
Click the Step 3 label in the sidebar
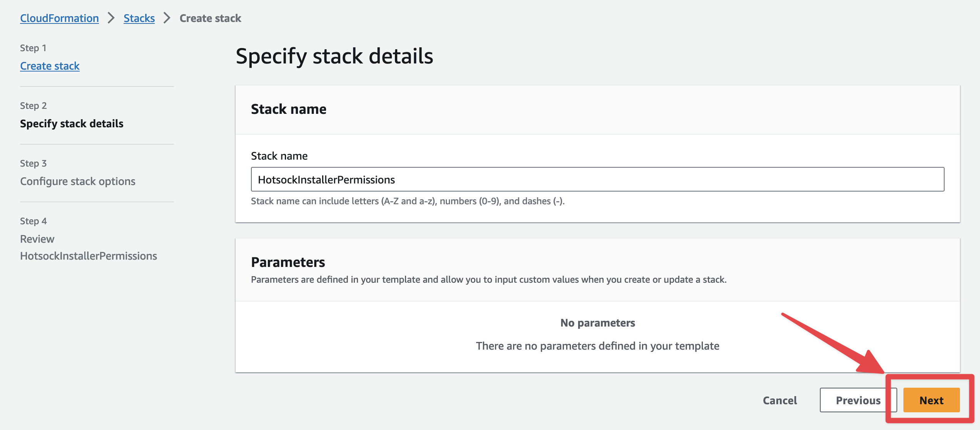pyautogui.click(x=33, y=163)
